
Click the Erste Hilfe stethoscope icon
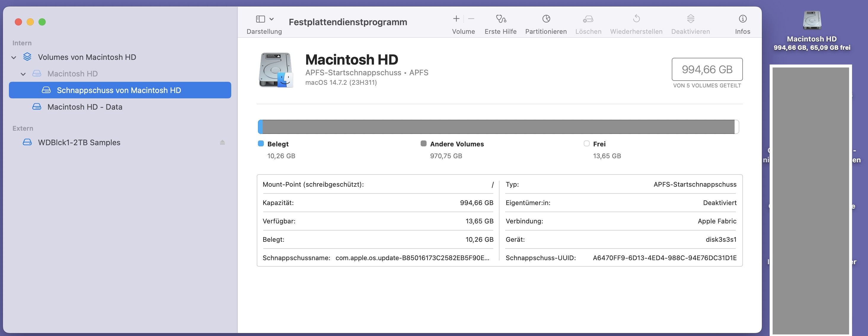click(501, 19)
